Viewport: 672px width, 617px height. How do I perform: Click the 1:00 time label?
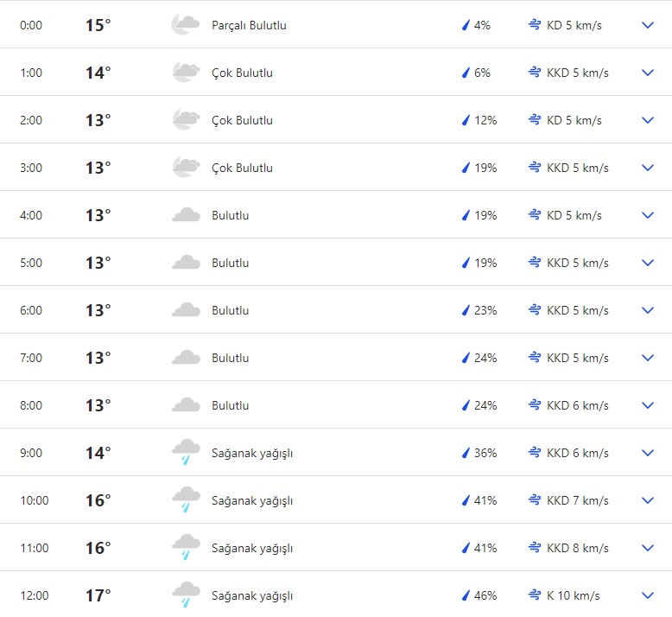coord(31,73)
